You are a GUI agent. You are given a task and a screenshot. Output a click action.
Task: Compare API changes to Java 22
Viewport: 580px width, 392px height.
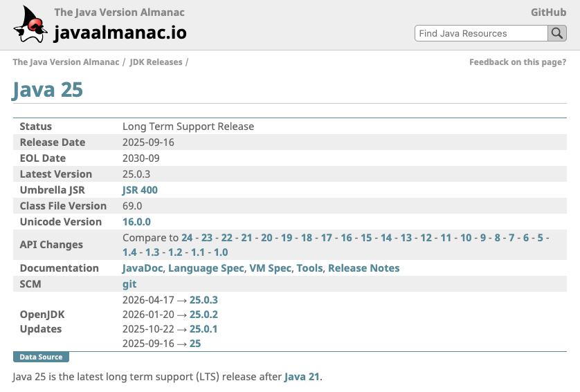click(x=227, y=238)
